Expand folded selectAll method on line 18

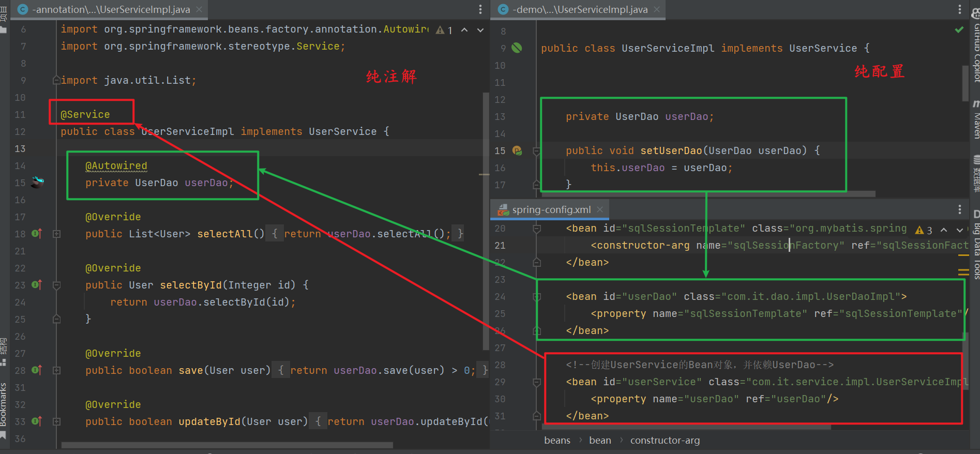(x=57, y=234)
